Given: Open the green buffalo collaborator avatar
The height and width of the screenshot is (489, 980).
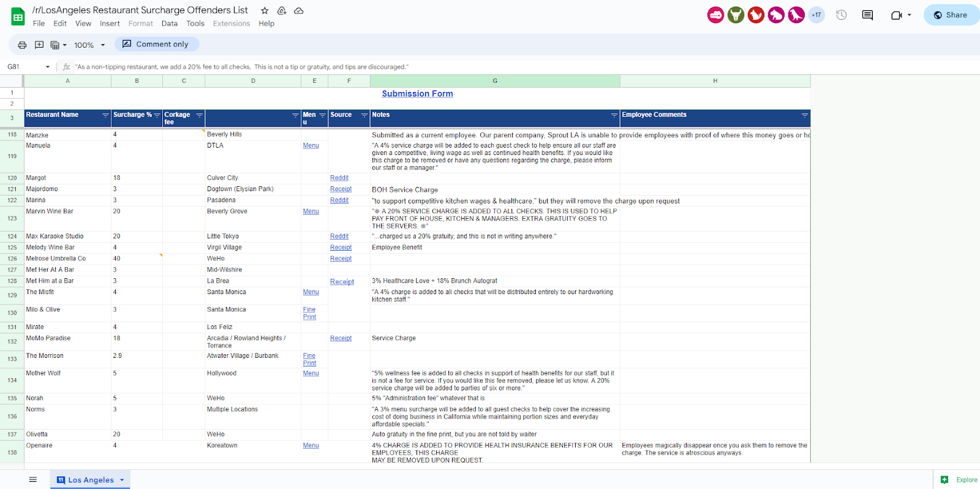Looking at the screenshot, I should pyautogui.click(x=736, y=15).
